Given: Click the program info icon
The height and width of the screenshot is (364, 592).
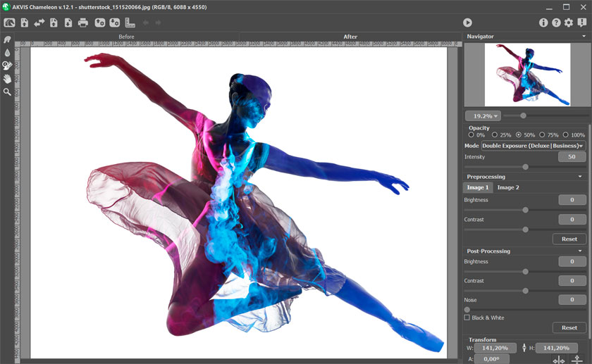Looking at the screenshot, I should pyautogui.click(x=543, y=23).
